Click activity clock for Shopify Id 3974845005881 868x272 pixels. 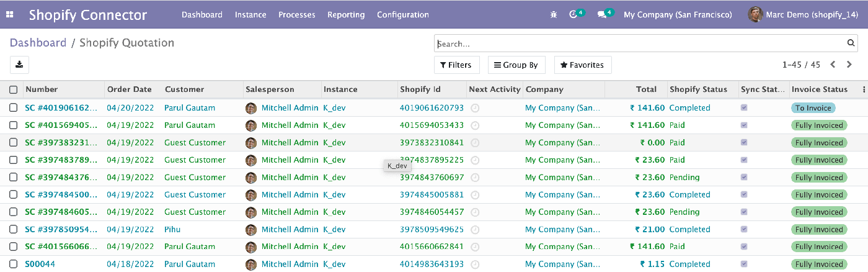point(475,195)
